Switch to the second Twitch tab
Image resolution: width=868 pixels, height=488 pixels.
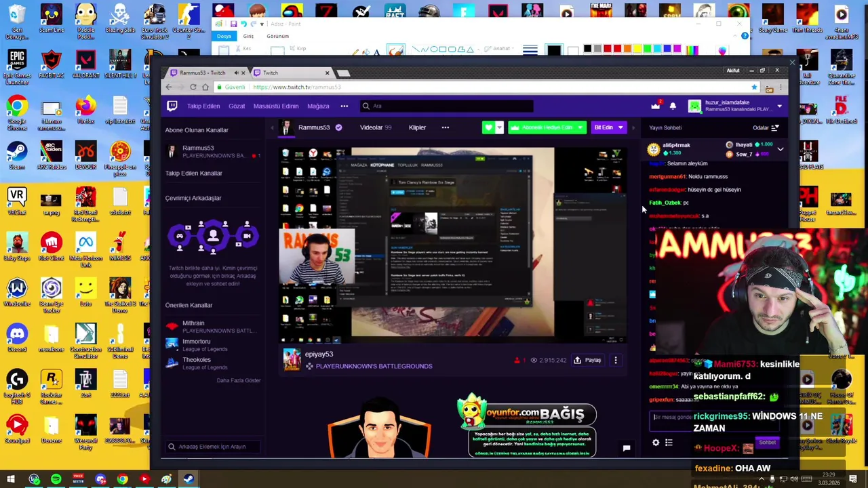(x=292, y=73)
